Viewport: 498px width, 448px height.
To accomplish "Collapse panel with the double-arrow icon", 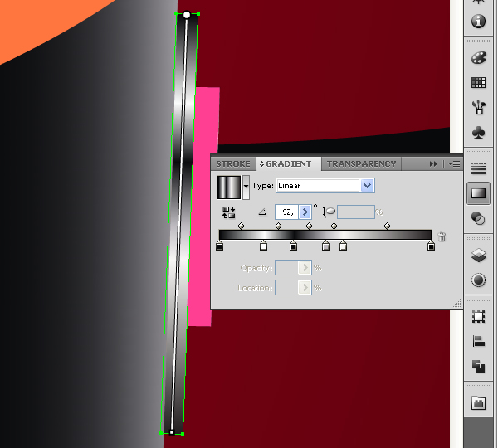I will (x=433, y=163).
